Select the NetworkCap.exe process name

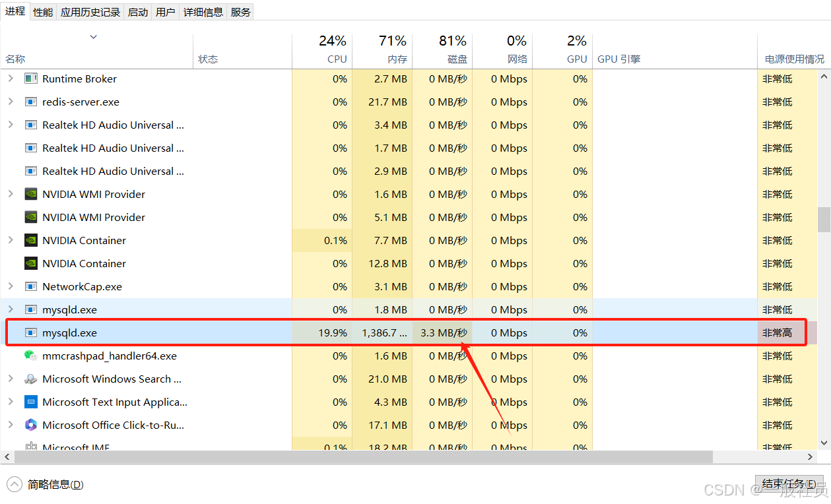tap(82, 286)
